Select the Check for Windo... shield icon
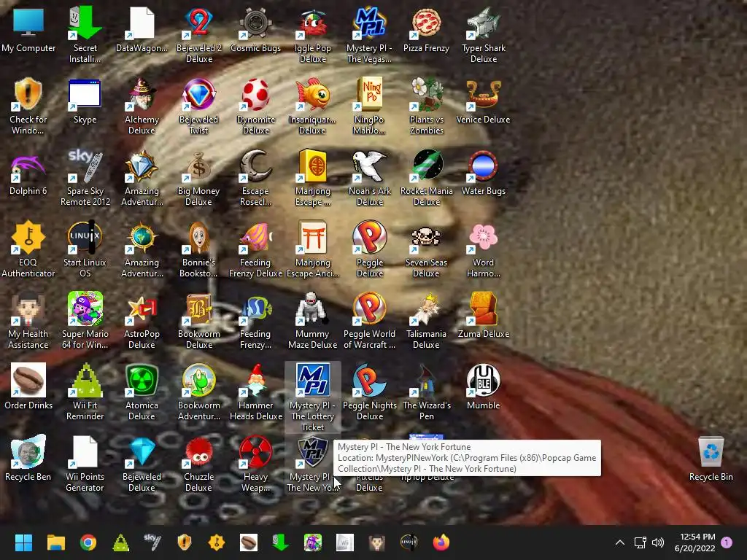The image size is (747, 560). pos(28,106)
